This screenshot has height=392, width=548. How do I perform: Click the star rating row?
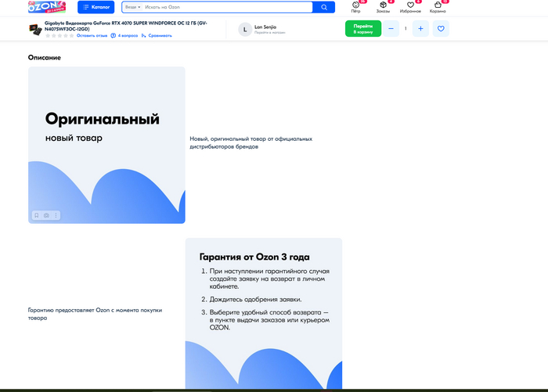point(59,36)
